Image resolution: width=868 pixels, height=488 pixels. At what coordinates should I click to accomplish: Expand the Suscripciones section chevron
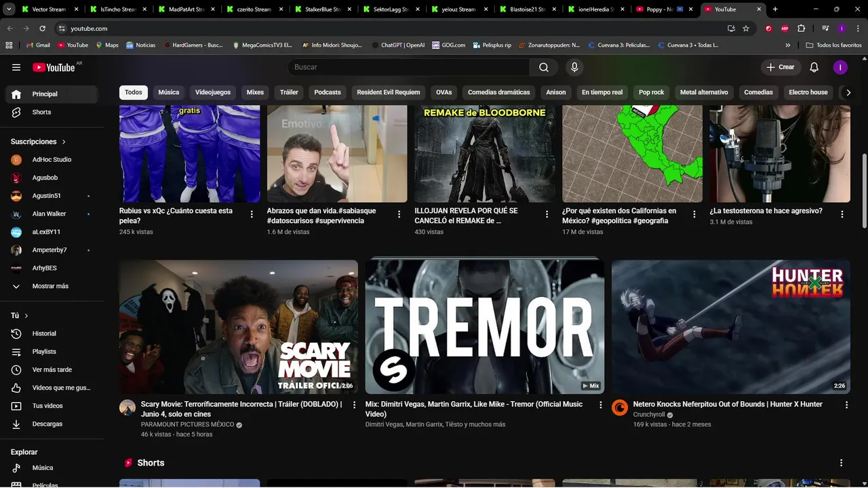coord(64,142)
